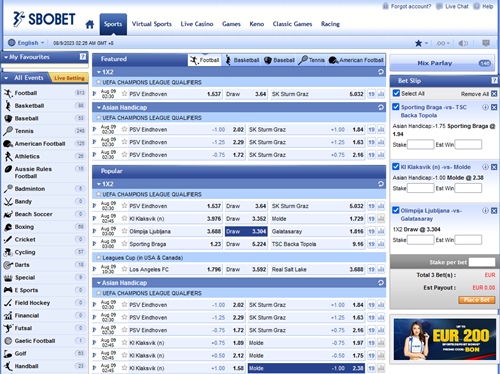The height and width of the screenshot is (374, 500).
Task: Switch to the Live Betting tab
Action: [69, 78]
